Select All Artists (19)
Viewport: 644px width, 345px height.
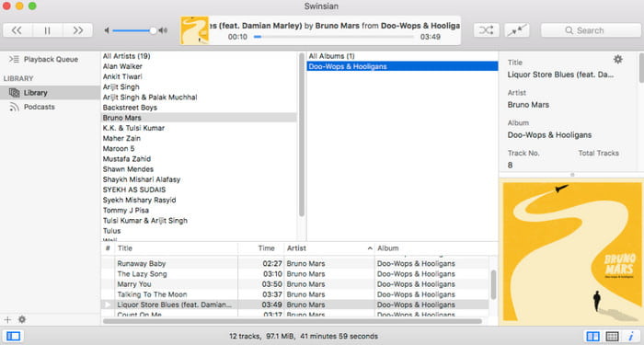199,56
